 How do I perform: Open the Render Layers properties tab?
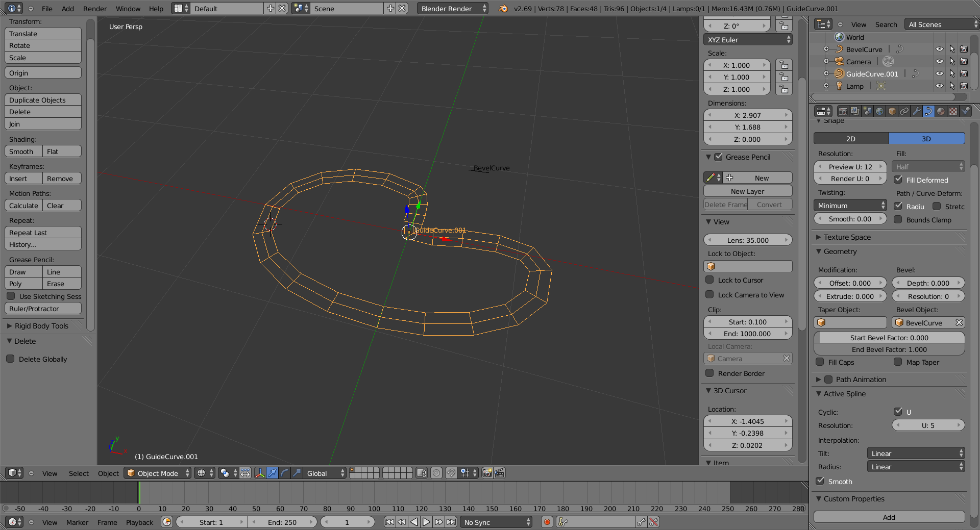tap(855, 111)
